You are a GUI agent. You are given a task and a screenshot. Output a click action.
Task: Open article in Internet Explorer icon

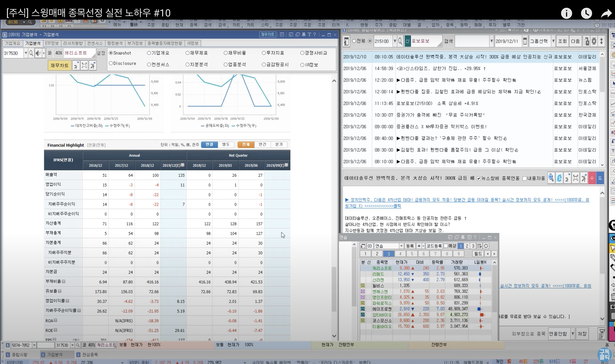pos(559,178)
